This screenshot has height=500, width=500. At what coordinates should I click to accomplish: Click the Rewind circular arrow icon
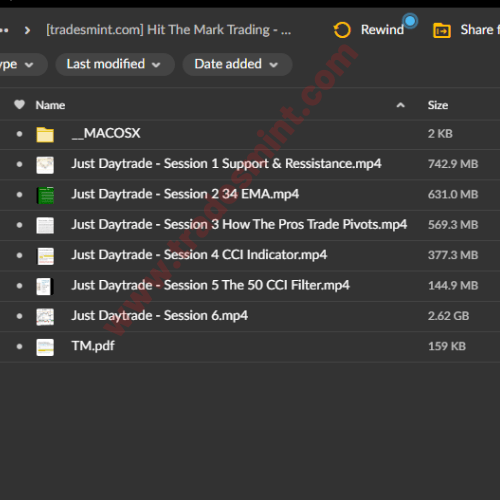click(342, 30)
